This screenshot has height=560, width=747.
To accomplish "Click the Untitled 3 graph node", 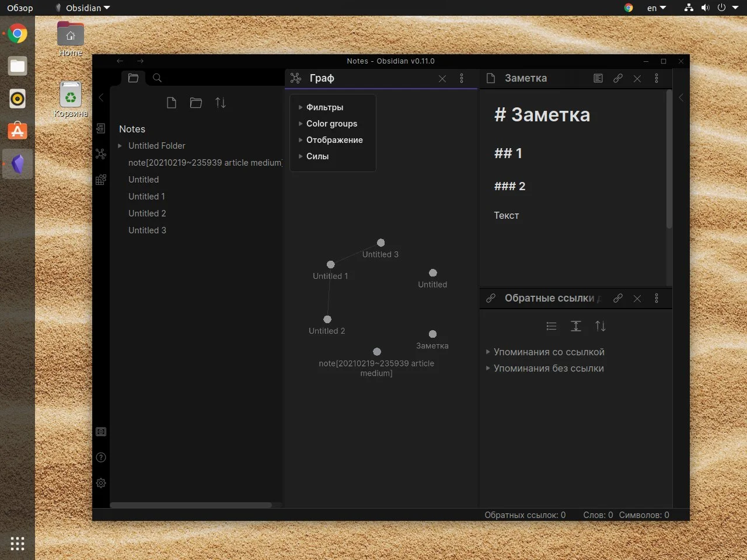I will click(x=381, y=243).
